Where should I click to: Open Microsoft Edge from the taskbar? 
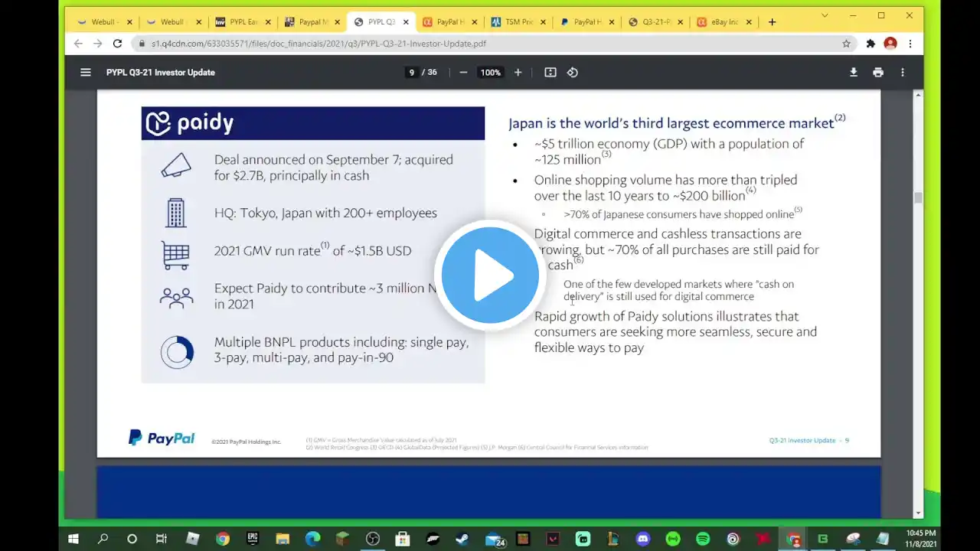point(312,539)
